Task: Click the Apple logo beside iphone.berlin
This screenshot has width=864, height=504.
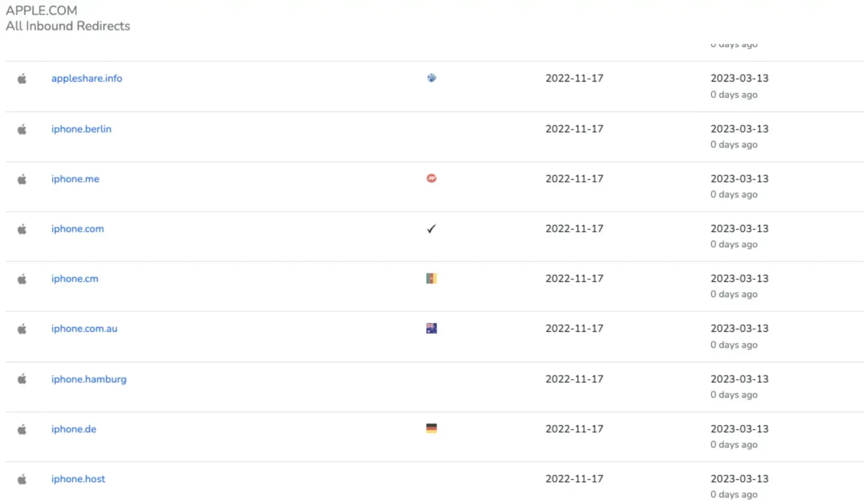Action: 22,129
